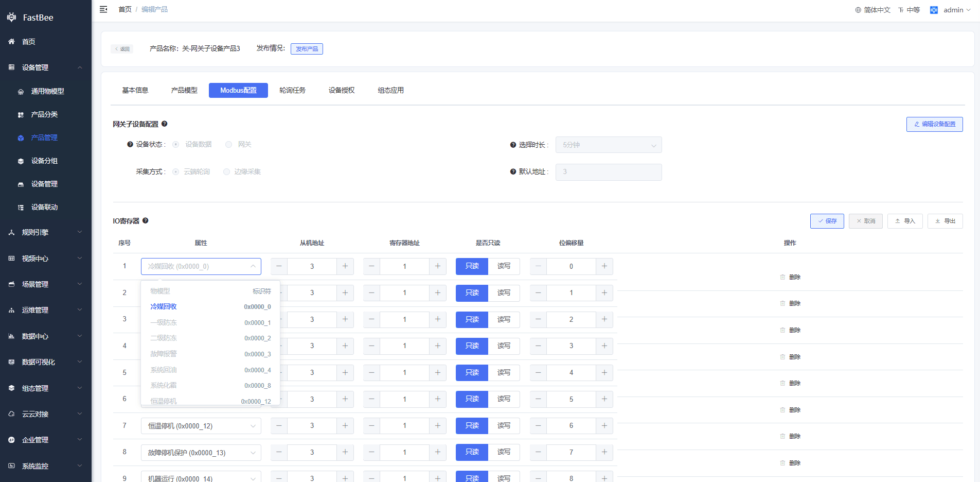This screenshot has height=482, width=980.
Task: Click the help icon next to IO寄存器
Action: pos(146,220)
